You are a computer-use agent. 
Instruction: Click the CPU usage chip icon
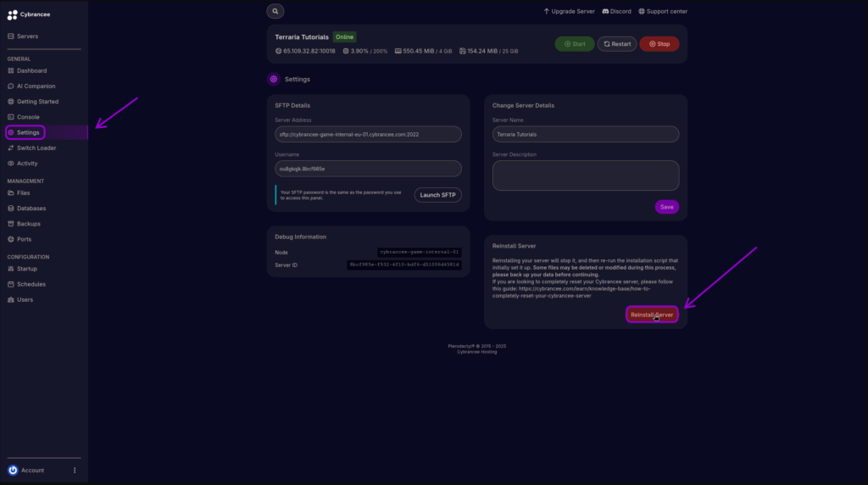346,51
